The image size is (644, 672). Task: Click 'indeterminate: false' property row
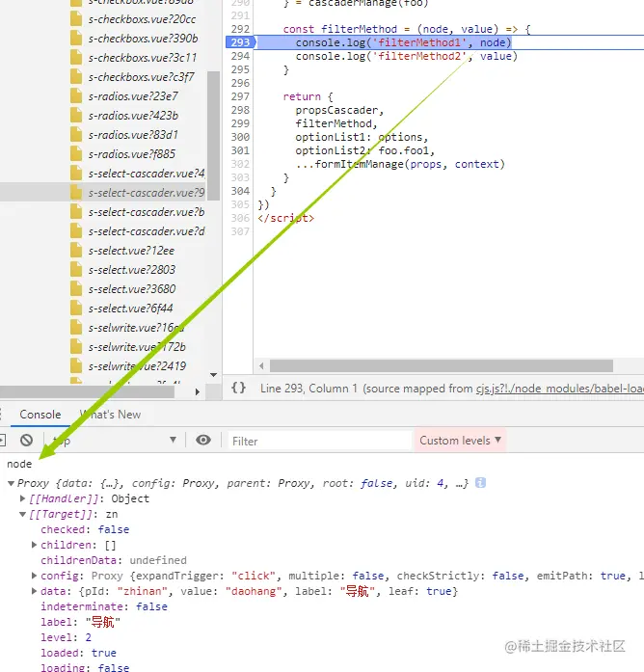[104, 606]
